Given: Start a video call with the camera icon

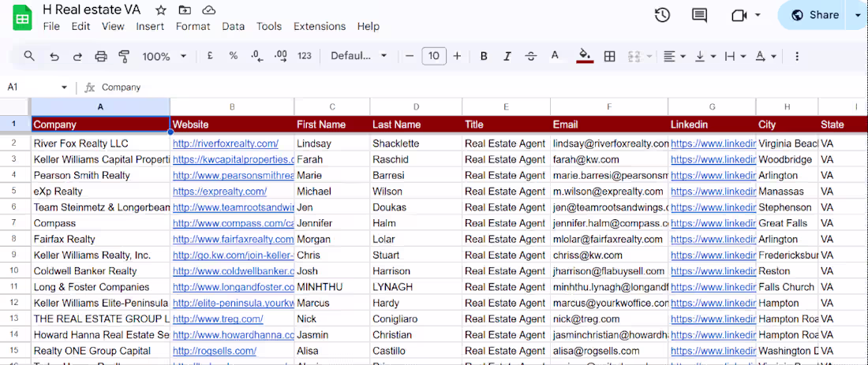Looking at the screenshot, I should (x=739, y=15).
